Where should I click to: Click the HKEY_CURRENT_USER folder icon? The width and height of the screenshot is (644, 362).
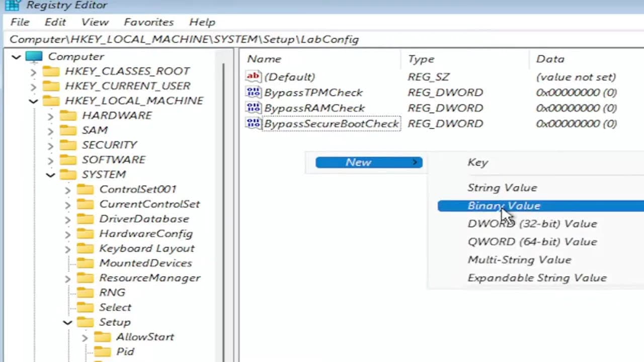click(x=51, y=86)
